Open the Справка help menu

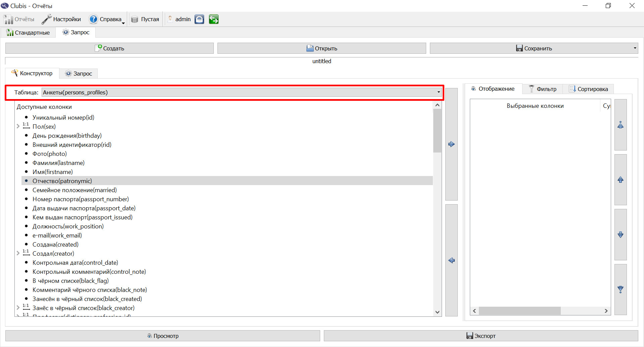(107, 19)
